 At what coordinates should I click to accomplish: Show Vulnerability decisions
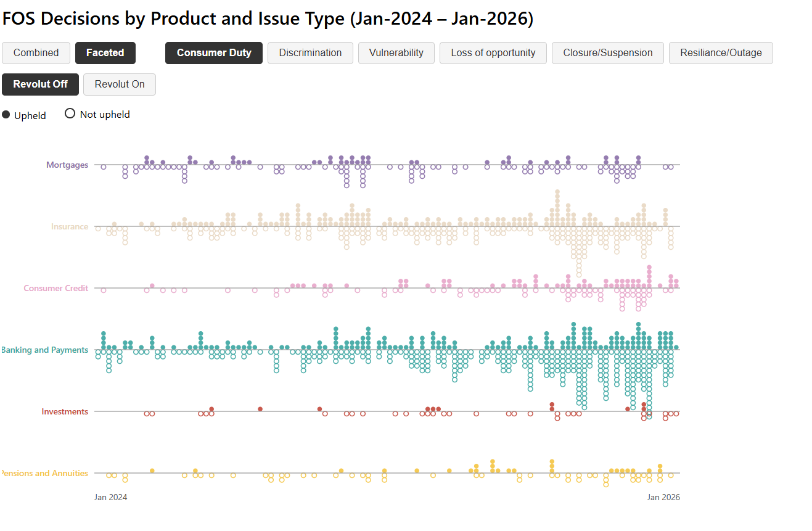396,53
